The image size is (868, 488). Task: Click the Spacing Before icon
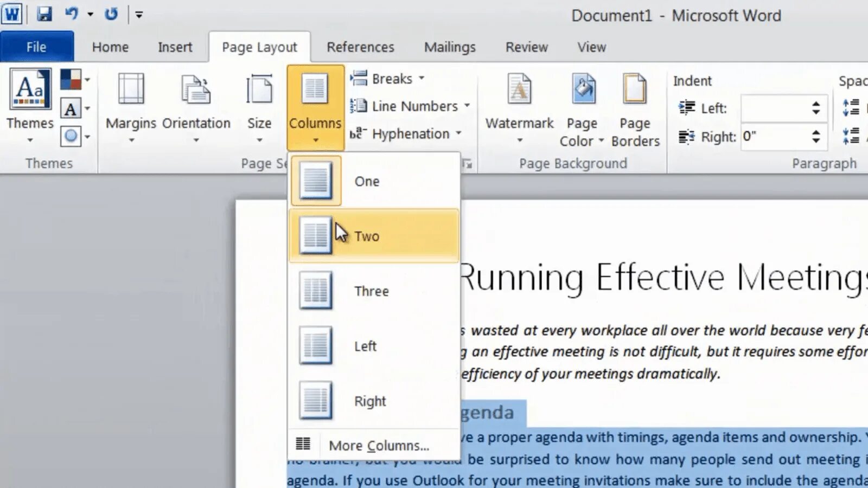coord(851,107)
